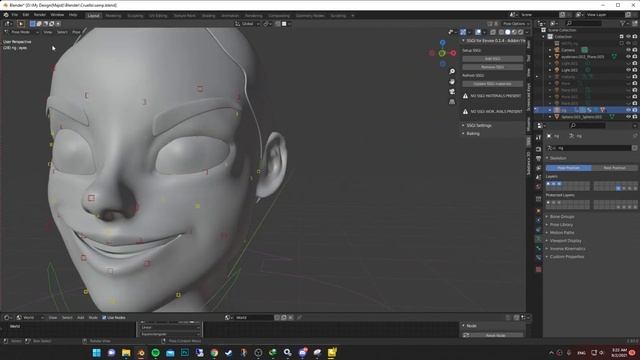
Task: Expand the SSGI Settings section
Action: pos(479,125)
